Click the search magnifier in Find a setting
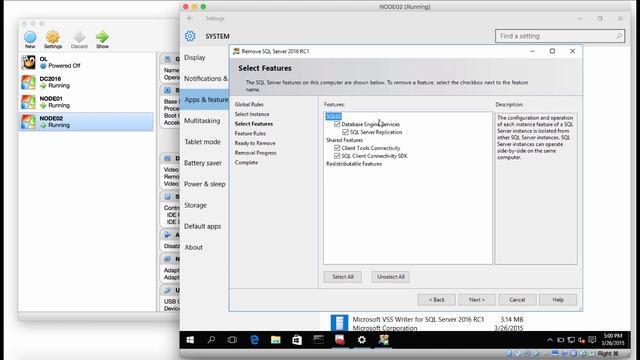This screenshot has height=360, width=640. click(619, 36)
